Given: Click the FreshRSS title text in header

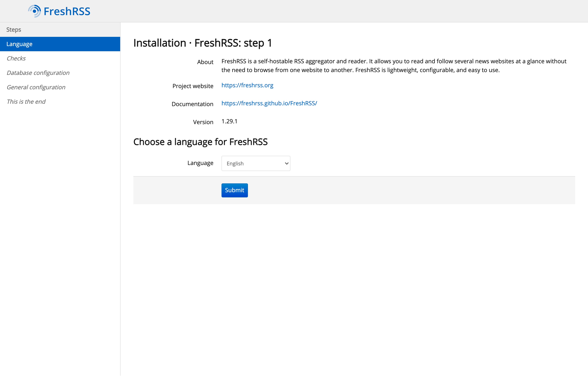Looking at the screenshot, I should coord(67,11).
